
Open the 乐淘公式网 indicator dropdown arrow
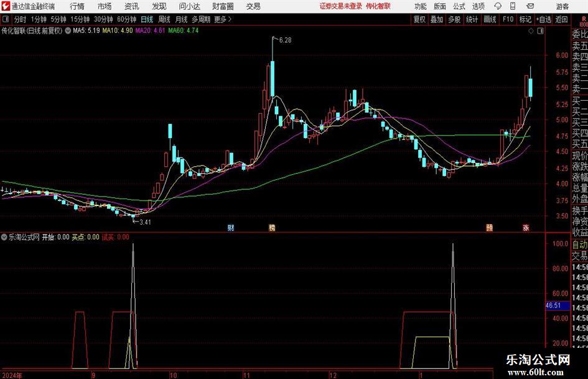coord(4,237)
